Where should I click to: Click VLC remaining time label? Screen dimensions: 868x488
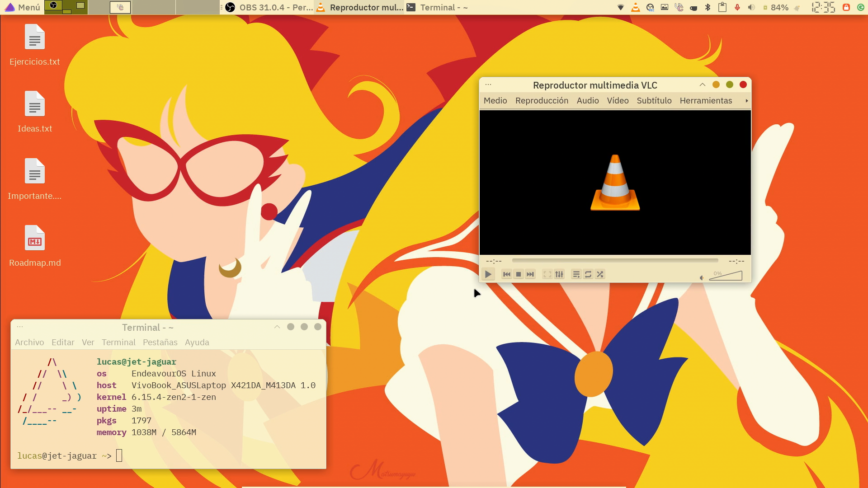(736, 261)
